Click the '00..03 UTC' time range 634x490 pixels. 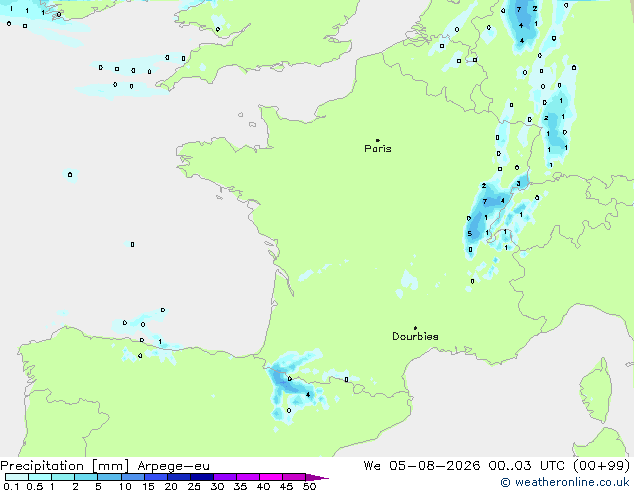[526, 466]
